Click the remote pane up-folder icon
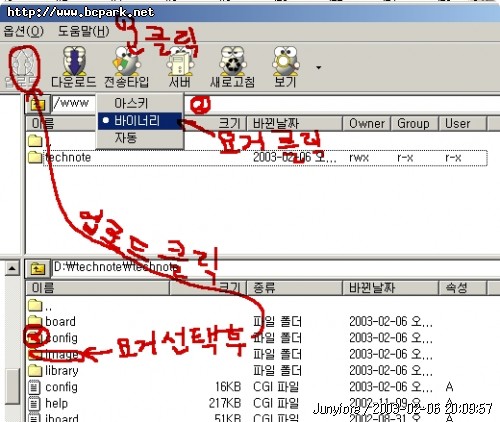Image resolution: width=500 pixels, height=422 pixels. click(38, 104)
